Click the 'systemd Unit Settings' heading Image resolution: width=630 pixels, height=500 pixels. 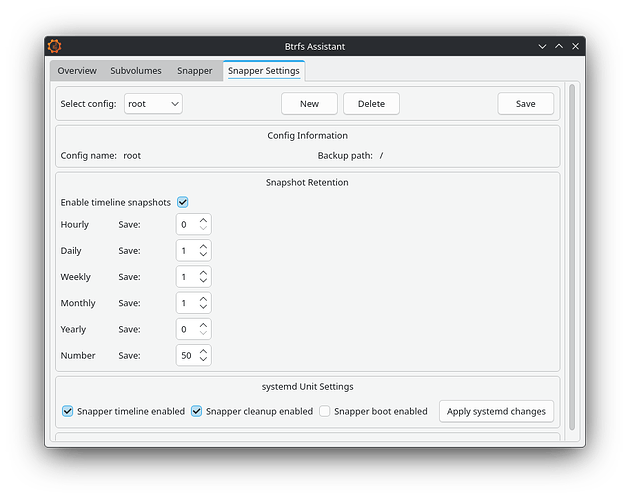pyautogui.click(x=307, y=387)
